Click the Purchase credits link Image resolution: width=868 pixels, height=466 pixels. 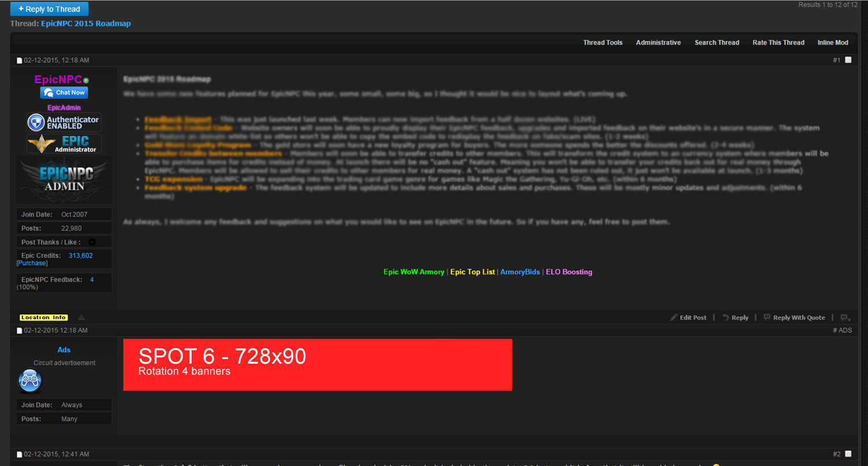click(x=32, y=263)
